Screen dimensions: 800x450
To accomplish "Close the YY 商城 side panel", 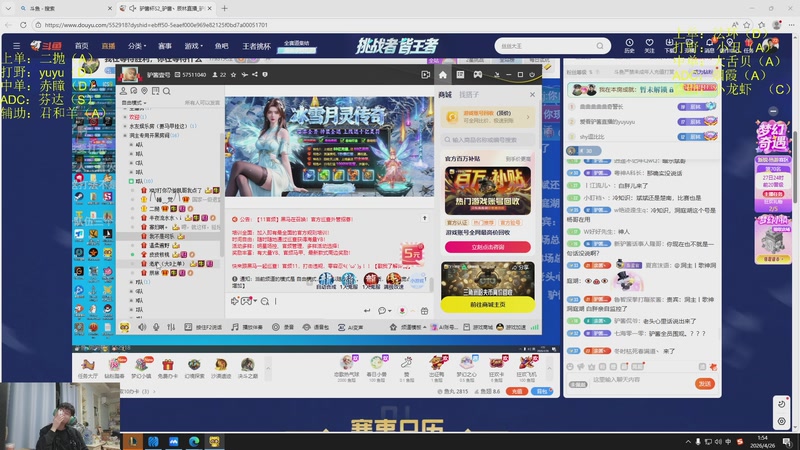I will click(532, 94).
